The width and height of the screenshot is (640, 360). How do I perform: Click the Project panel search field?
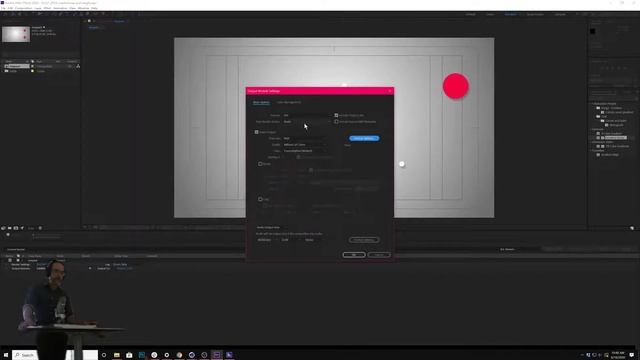40,55
